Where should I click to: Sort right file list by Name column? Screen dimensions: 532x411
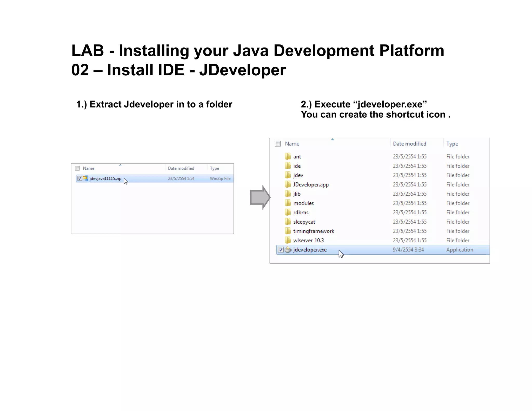tap(292, 144)
